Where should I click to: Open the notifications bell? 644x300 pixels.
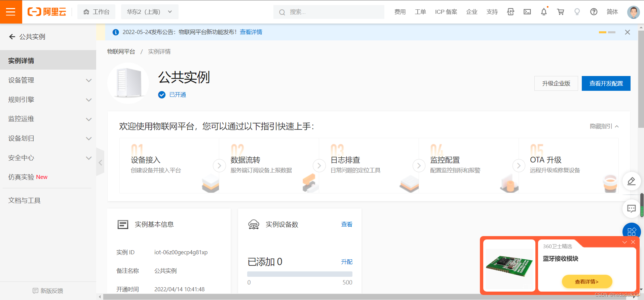click(544, 12)
